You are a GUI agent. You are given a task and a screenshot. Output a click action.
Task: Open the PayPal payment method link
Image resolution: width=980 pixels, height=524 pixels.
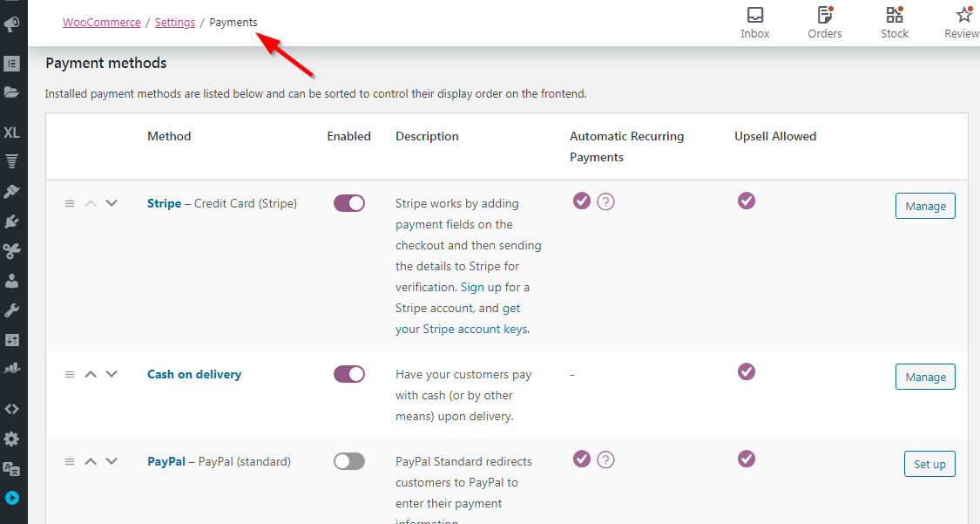point(166,461)
